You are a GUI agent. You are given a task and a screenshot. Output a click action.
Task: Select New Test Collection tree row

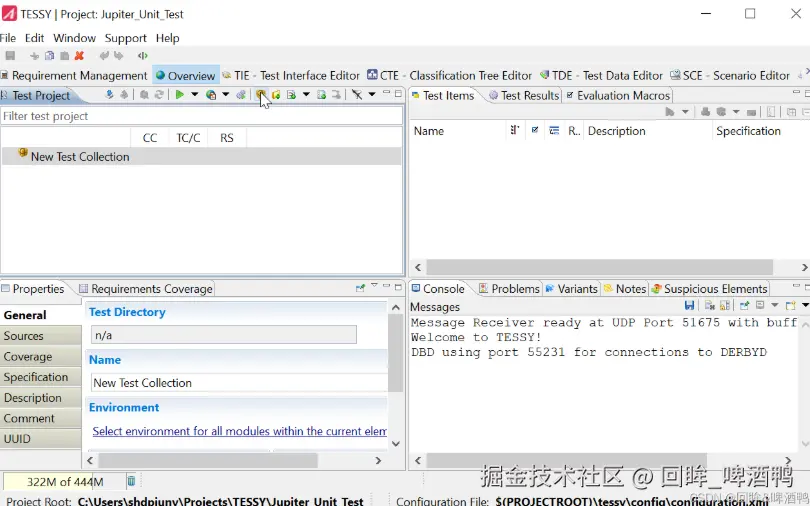pos(201,156)
